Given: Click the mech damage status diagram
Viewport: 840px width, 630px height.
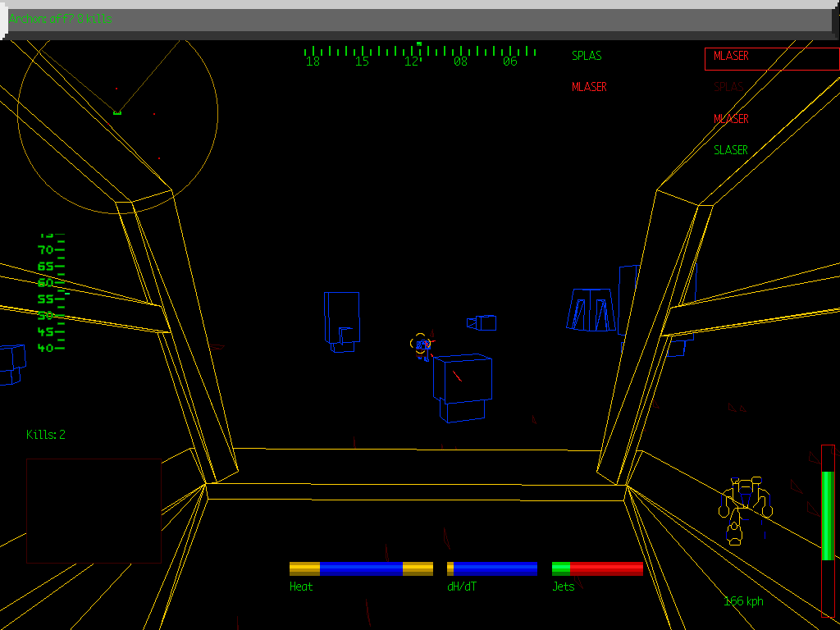Looking at the screenshot, I should pyautogui.click(x=745, y=504).
